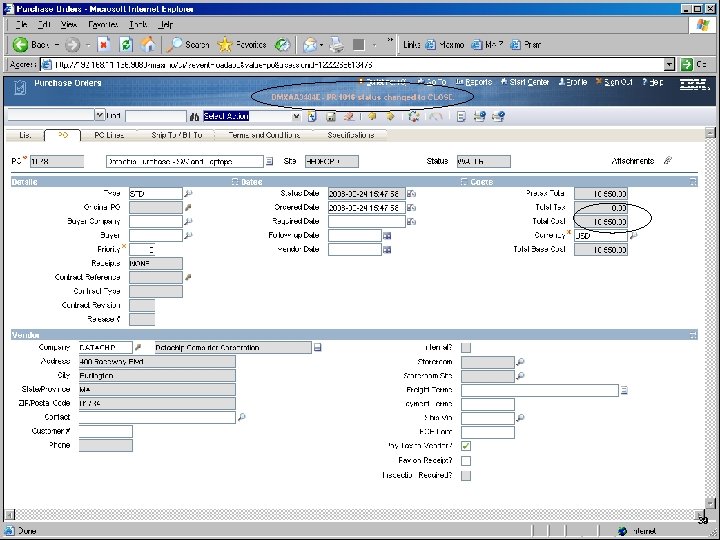Switch to the Ship To / Bill To tab
The width and height of the screenshot is (720, 540).
(x=177, y=135)
